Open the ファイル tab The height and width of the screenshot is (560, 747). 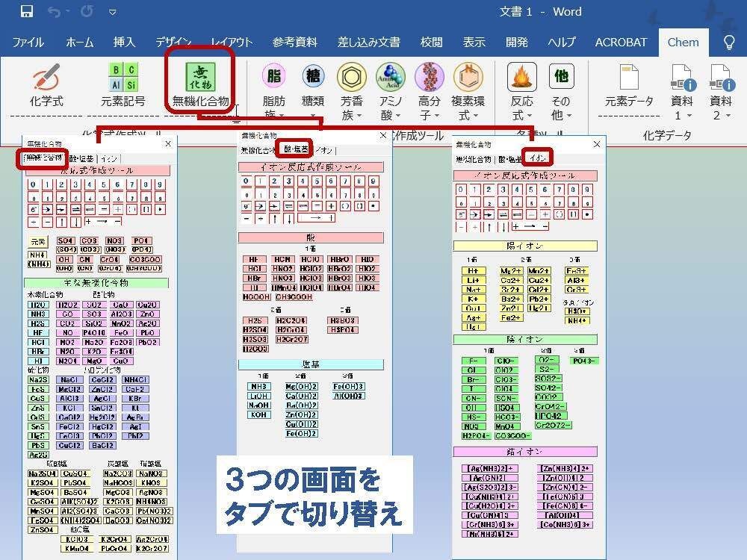[28, 42]
